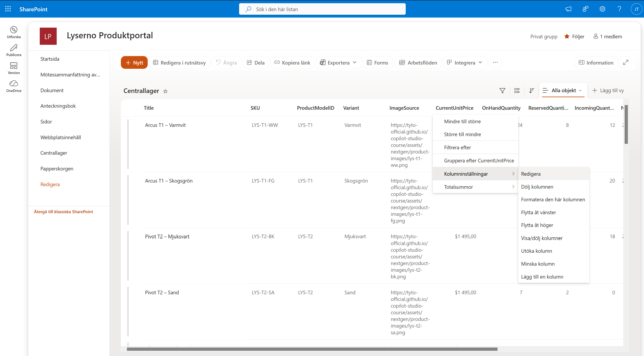This screenshot has width=644, height=356.
Task: Click Redigera i rutnätsvy button
Action: pos(180,63)
